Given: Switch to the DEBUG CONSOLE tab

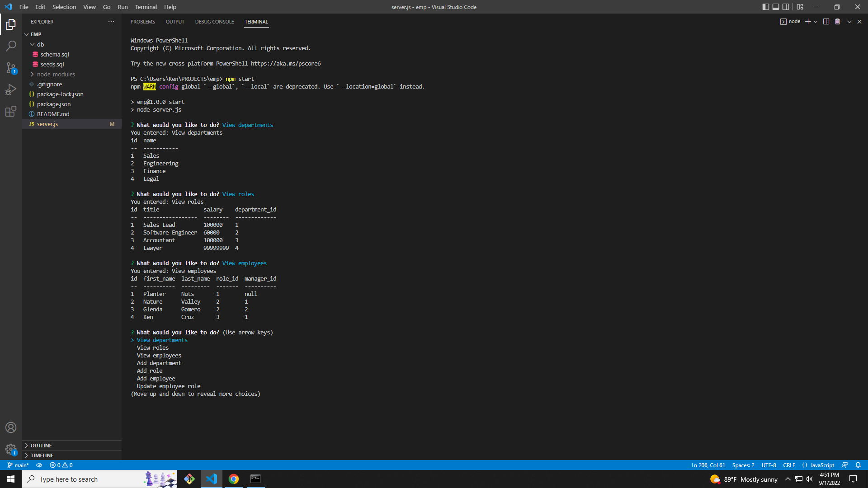Looking at the screenshot, I should coord(214,21).
